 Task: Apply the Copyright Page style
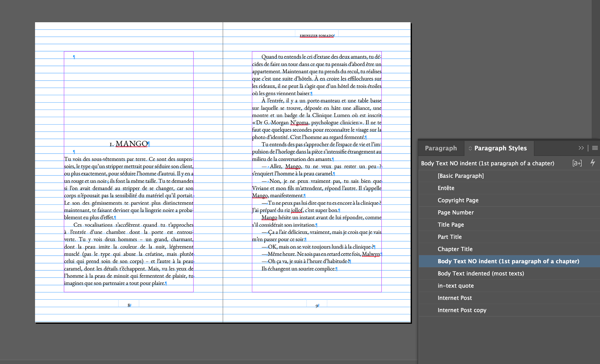458,200
